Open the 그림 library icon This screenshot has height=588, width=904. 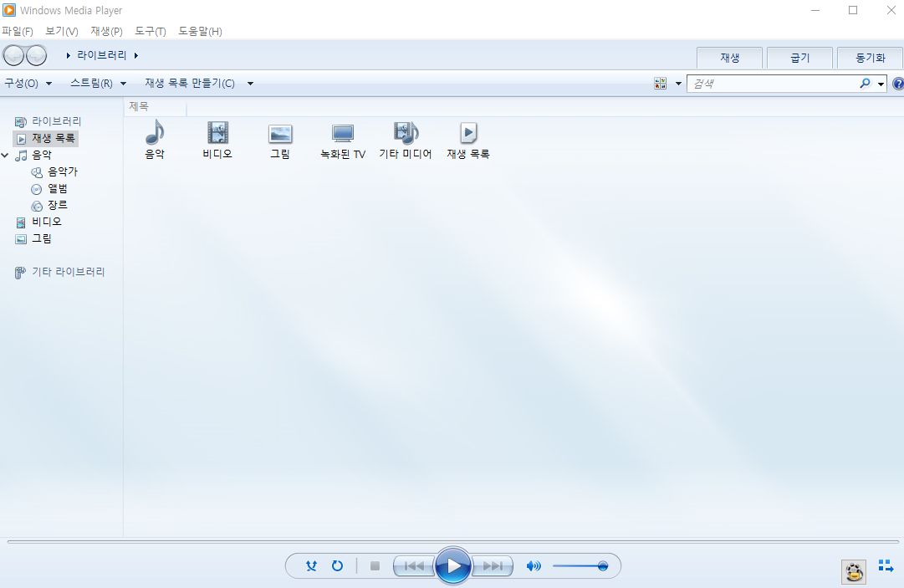[x=280, y=141]
